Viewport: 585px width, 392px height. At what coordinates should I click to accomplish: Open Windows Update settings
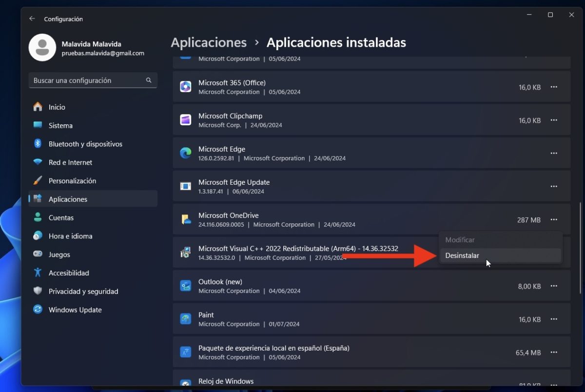(x=75, y=310)
